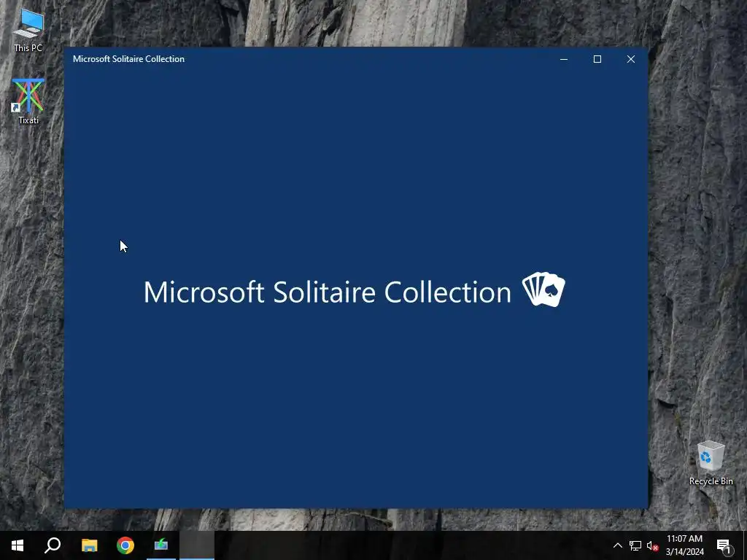Image resolution: width=747 pixels, height=560 pixels.
Task: Show hidden system tray icons
Action: 617,545
